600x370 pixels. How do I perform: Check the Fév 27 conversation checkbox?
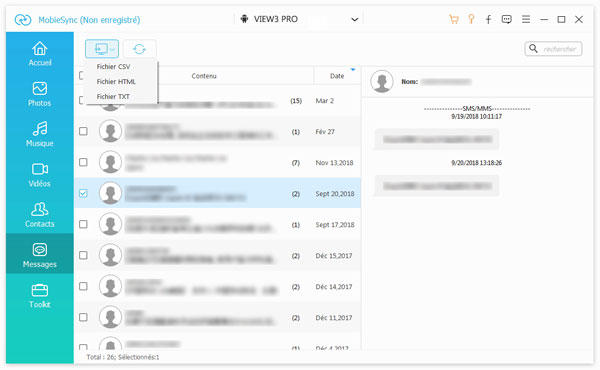(x=83, y=131)
